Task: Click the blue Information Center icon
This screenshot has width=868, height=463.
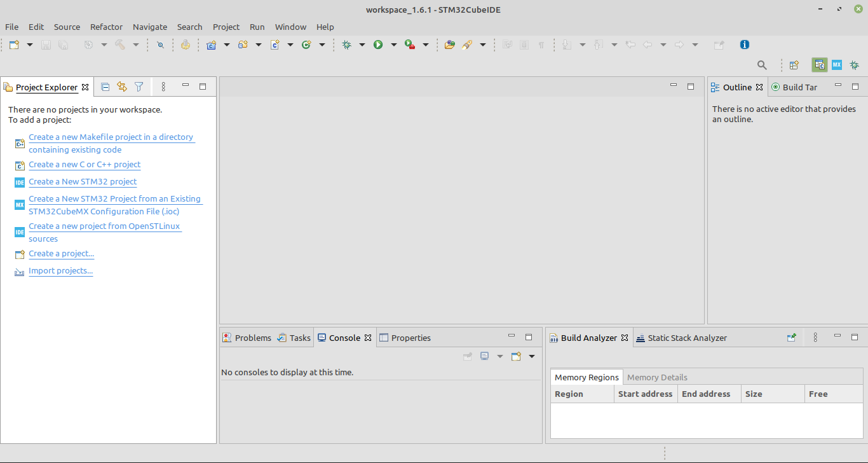Action: [x=745, y=45]
